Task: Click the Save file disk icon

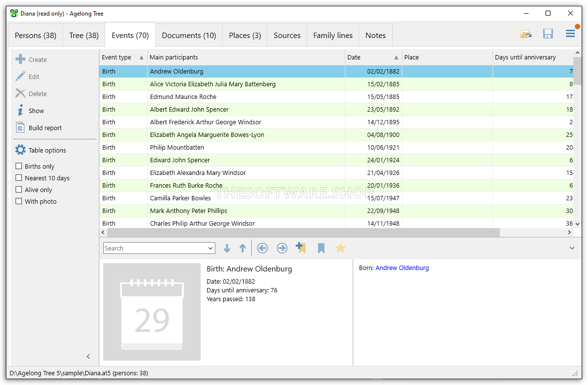Action: tap(548, 34)
